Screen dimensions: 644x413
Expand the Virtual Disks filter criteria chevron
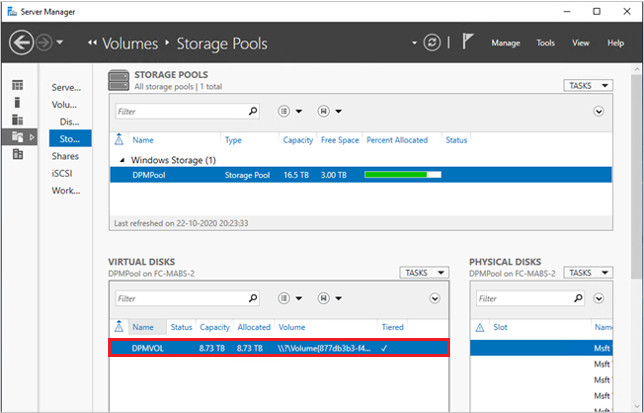[x=435, y=298]
